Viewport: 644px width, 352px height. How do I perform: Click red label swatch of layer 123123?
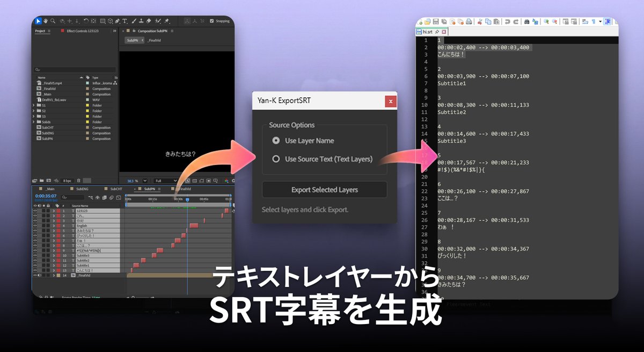[58, 211]
